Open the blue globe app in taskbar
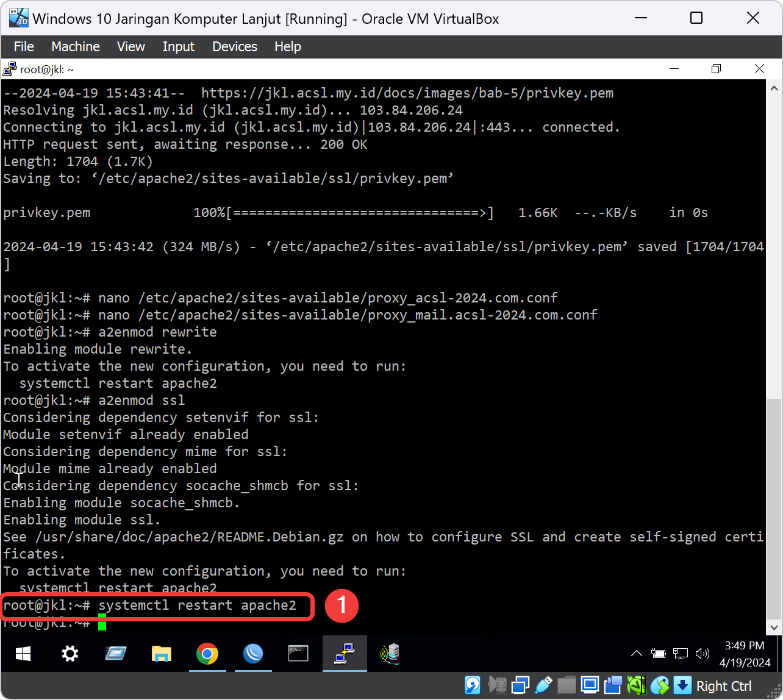 253,654
